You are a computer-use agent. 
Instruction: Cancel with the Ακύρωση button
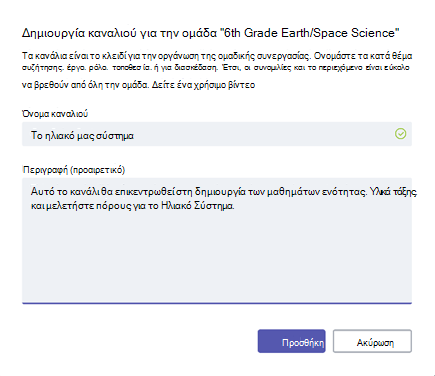coord(372,341)
